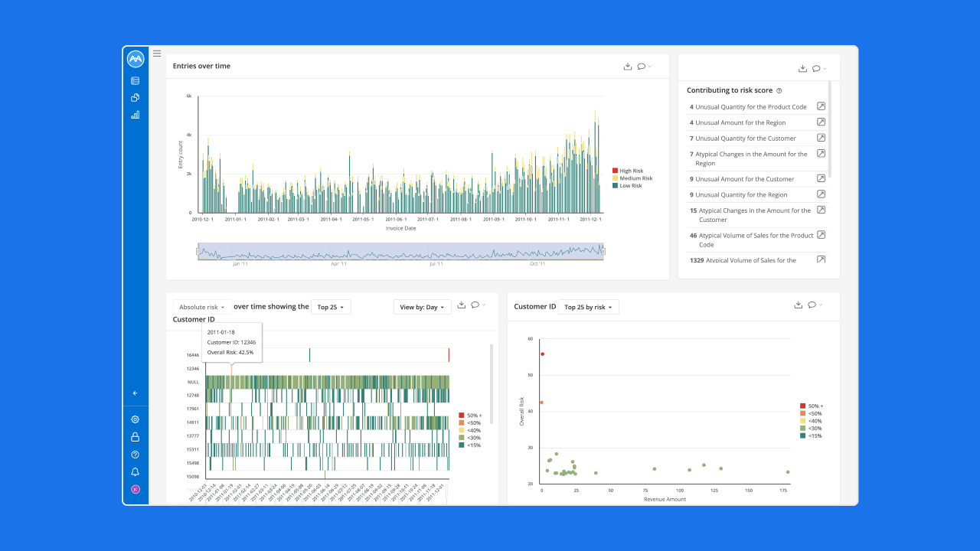
Task: Open the hamburger menu beside the sidebar
Action: [x=157, y=54]
